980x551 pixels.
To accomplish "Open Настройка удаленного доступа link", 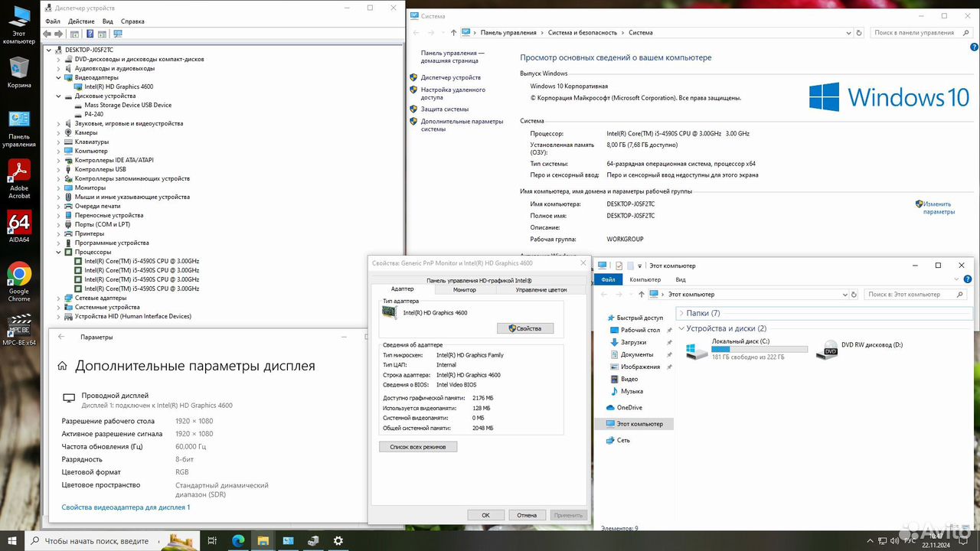I will (x=453, y=93).
